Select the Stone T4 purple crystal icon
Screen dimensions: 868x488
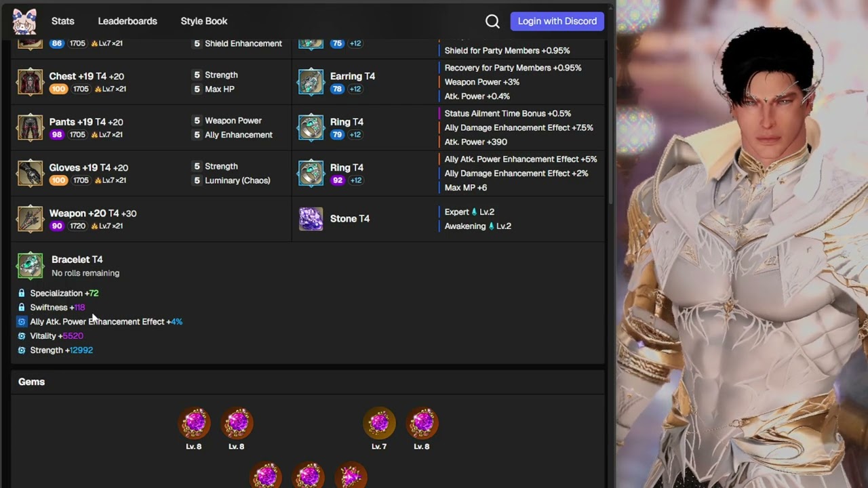pos(311,219)
